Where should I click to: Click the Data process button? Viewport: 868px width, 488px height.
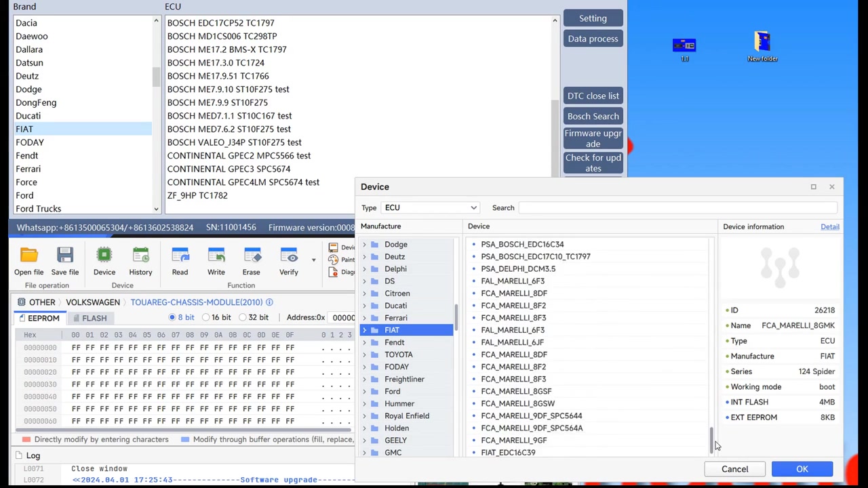pyautogui.click(x=593, y=39)
